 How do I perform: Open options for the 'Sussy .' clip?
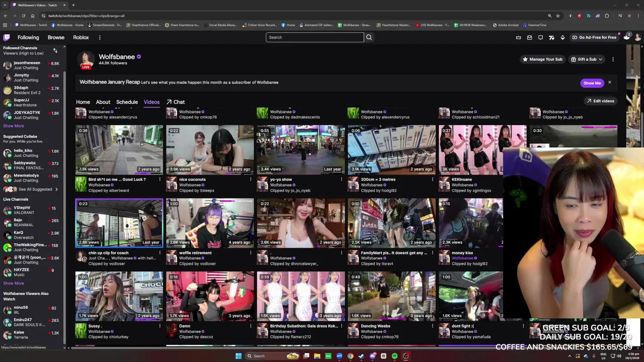pos(159,326)
